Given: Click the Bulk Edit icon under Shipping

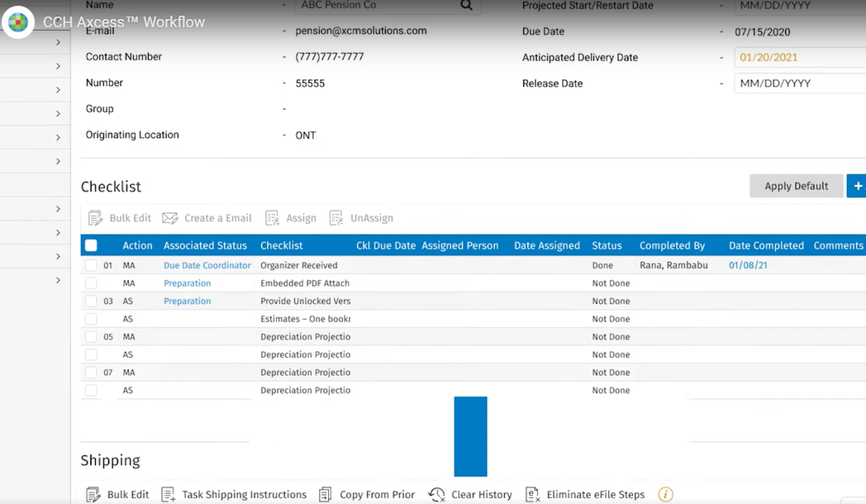Looking at the screenshot, I should pyautogui.click(x=94, y=493).
